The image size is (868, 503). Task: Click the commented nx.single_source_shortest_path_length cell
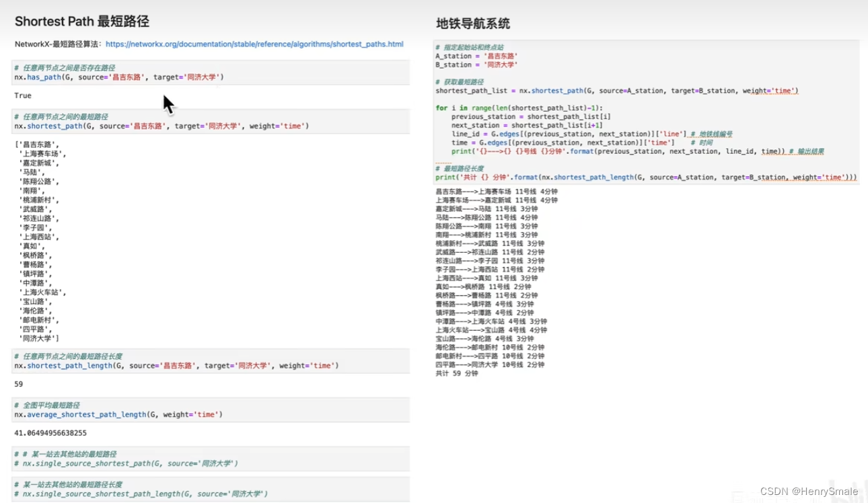pos(210,489)
